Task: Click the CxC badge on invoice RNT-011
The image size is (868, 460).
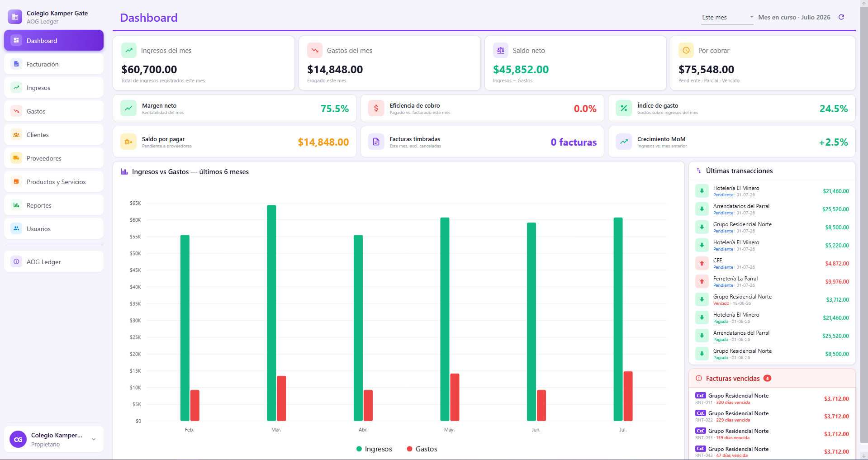Action: tap(701, 395)
